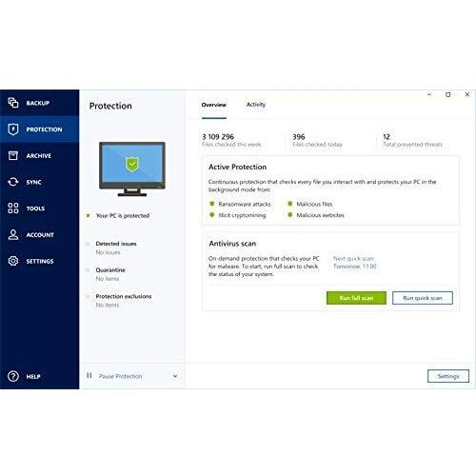Viewport: 476px width, 476px height.
Task: Start the Run full scan button
Action: [x=356, y=298]
